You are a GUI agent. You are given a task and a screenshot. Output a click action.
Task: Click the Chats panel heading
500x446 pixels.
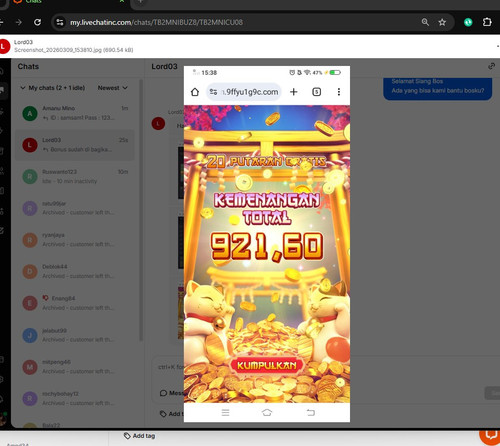28,67
